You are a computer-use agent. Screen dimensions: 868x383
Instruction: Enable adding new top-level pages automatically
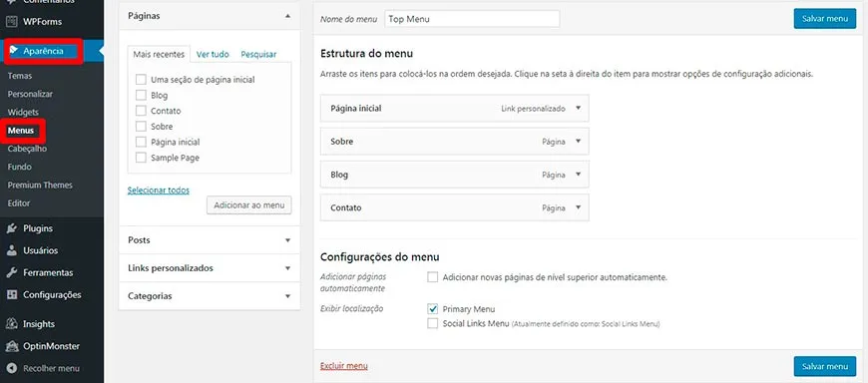point(432,277)
